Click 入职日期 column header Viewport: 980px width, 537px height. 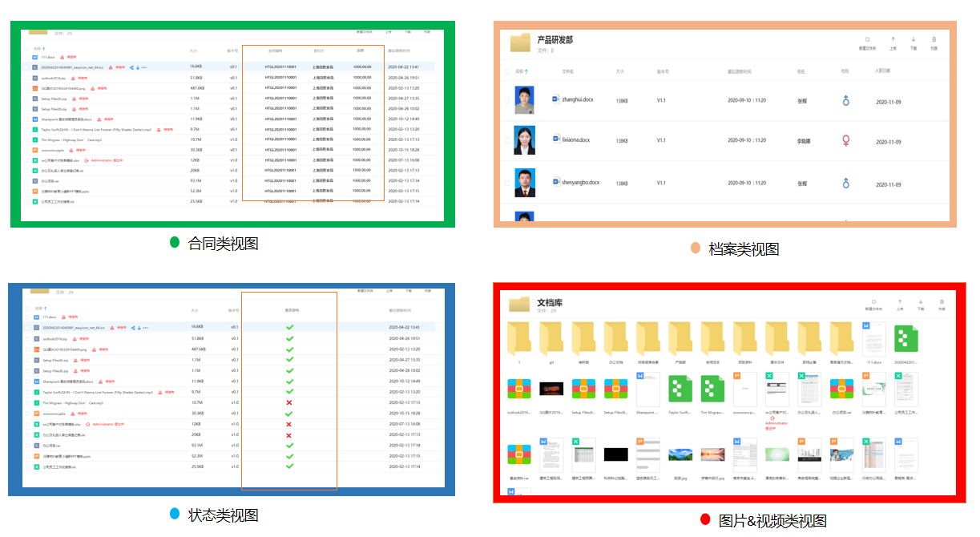[x=882, y=71]
